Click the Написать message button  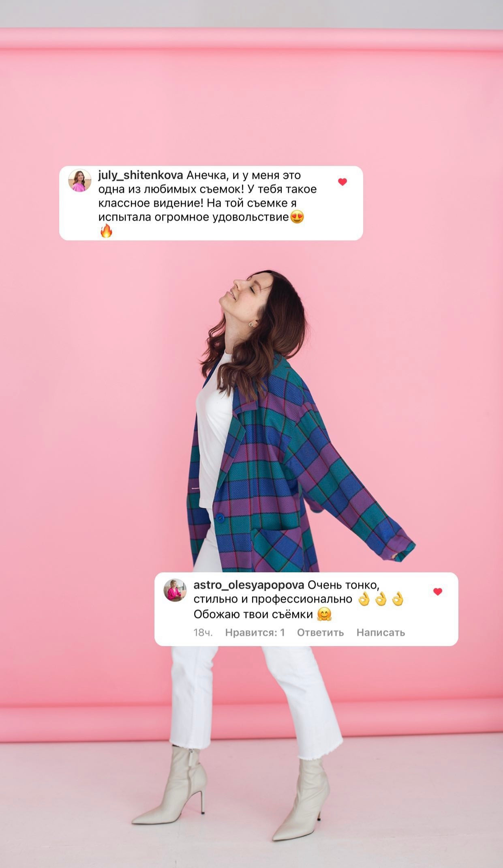point(381,632)
